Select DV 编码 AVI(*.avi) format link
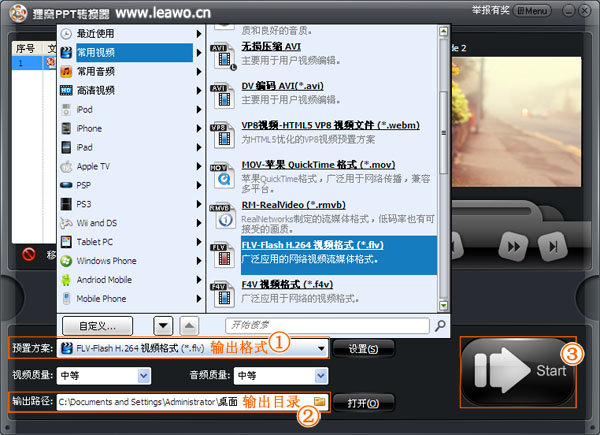Viewport: 600px width, 435px height. [x=282, y=86]
